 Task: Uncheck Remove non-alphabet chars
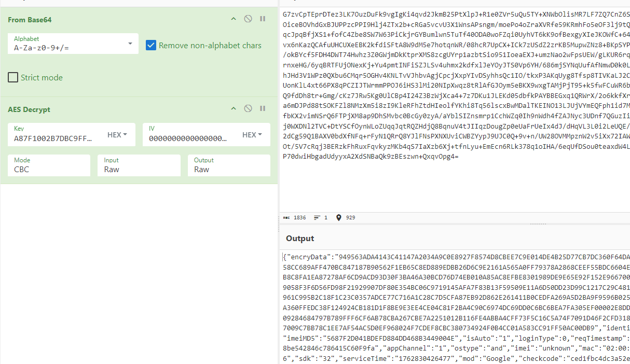pos(151,45)
